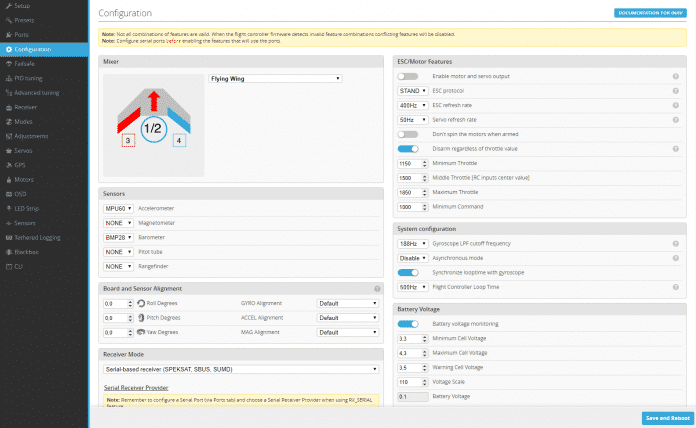Open the ESC protocol dropdown
The image size is (696, 428).
pyautogui.click(x=413, y=91)
